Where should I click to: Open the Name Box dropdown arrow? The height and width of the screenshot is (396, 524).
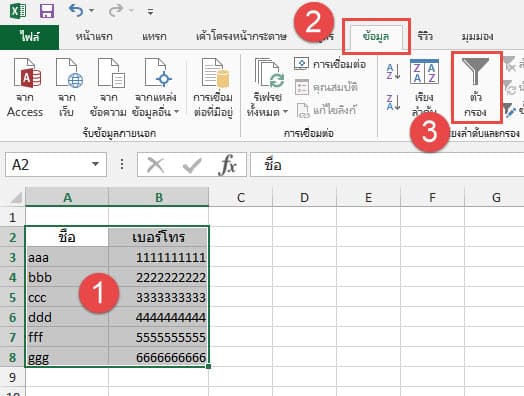[x=96, y=164]
